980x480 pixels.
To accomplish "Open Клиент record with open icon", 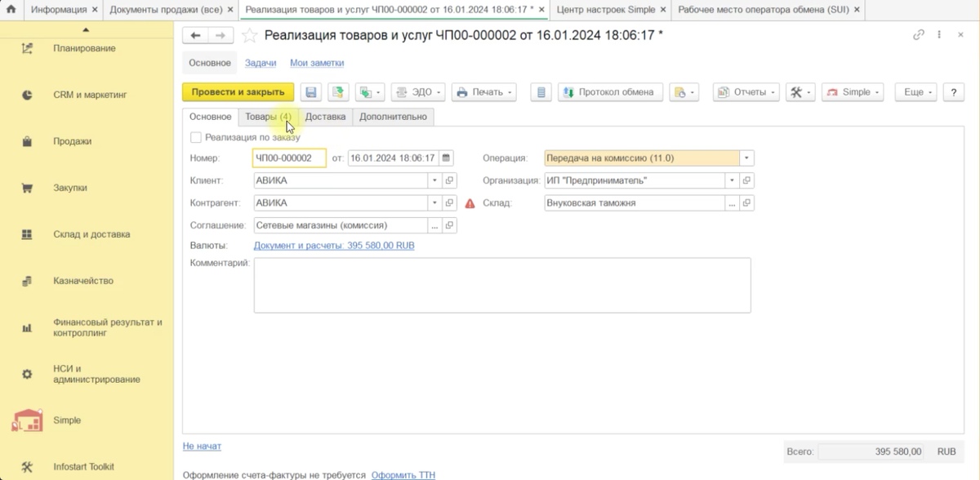I will [x=449, y=180].
